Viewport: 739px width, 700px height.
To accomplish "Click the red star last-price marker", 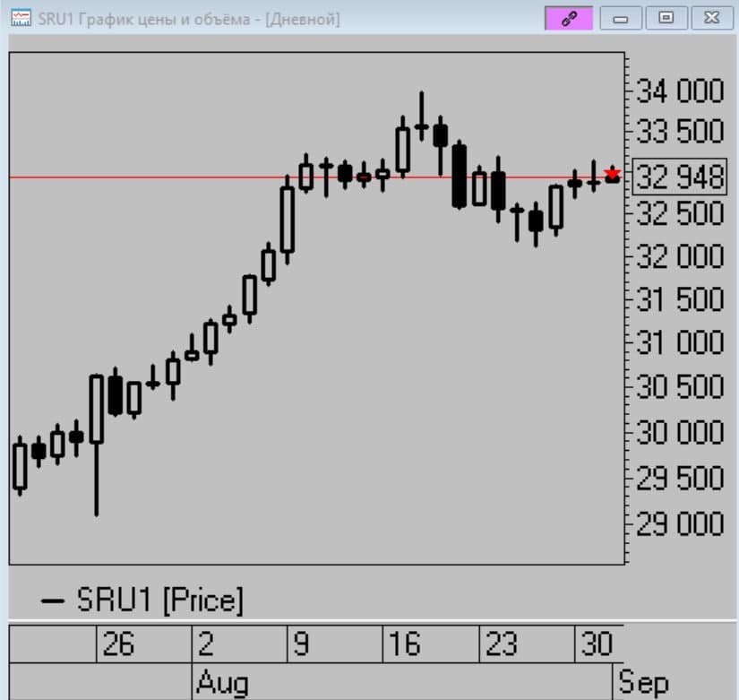I will (x=613, y=174).
